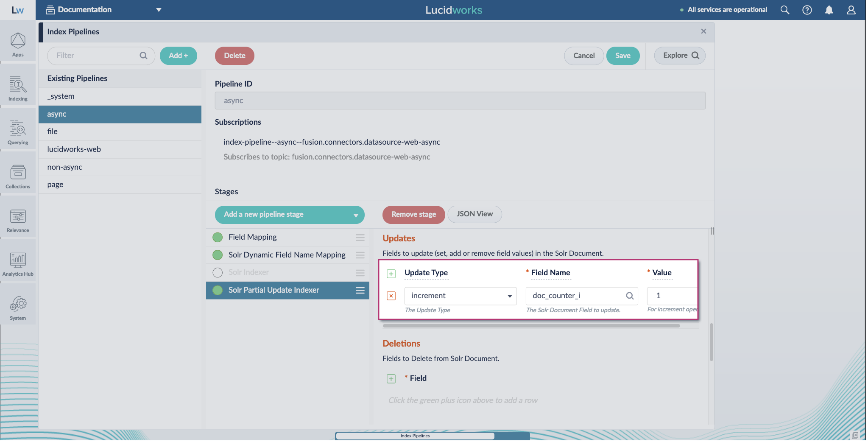Image resolution: width=868 pixels, height=442 pixels.
Task: Click the bottom-right corner close-all icon
Action: pyautogui.click(x=855, y=435)
